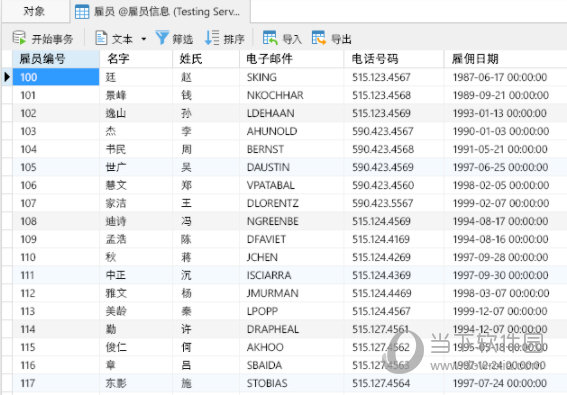This screenshot has width=567, height=395.
Task: Select employee ID cell 101
Action: click(x=56, y=95)
